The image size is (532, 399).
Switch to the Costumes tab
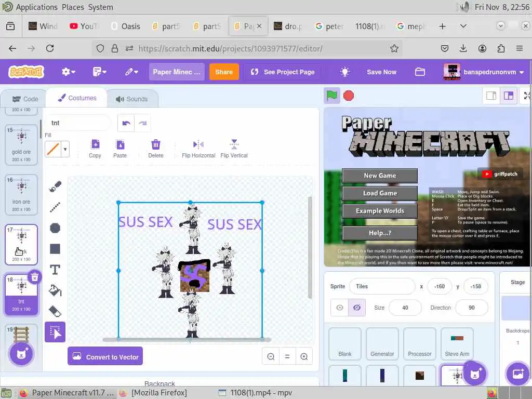pos(77,98)
